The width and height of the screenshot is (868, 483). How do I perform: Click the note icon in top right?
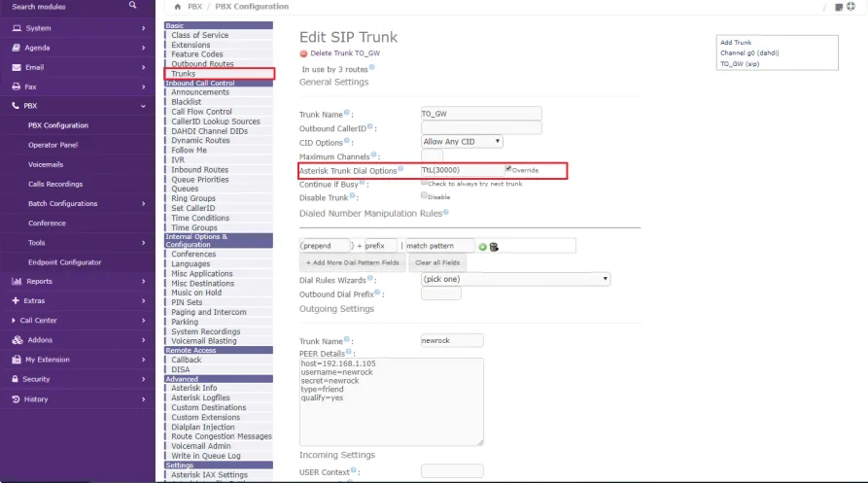839,7
